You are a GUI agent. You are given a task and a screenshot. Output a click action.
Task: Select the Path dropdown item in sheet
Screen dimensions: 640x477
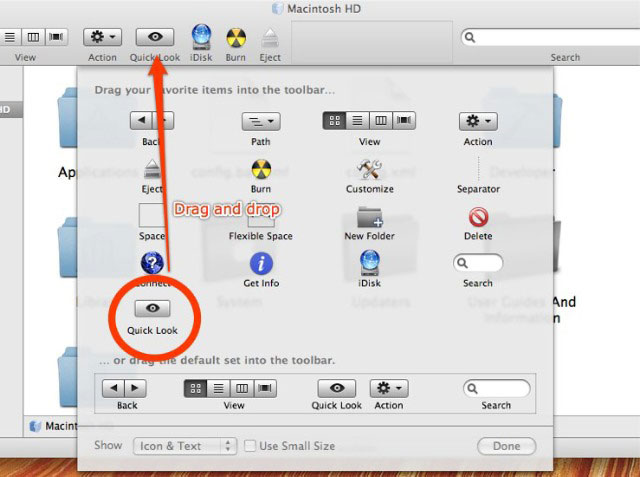(261, 121)
